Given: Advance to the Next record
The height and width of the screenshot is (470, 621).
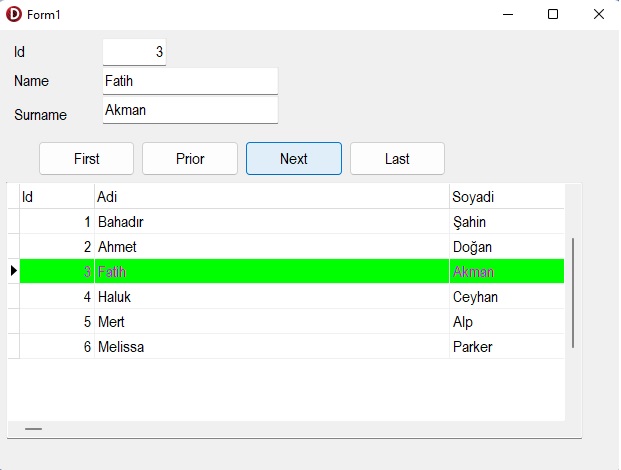Looking at the screenshot, I should (x=294, y=159).
